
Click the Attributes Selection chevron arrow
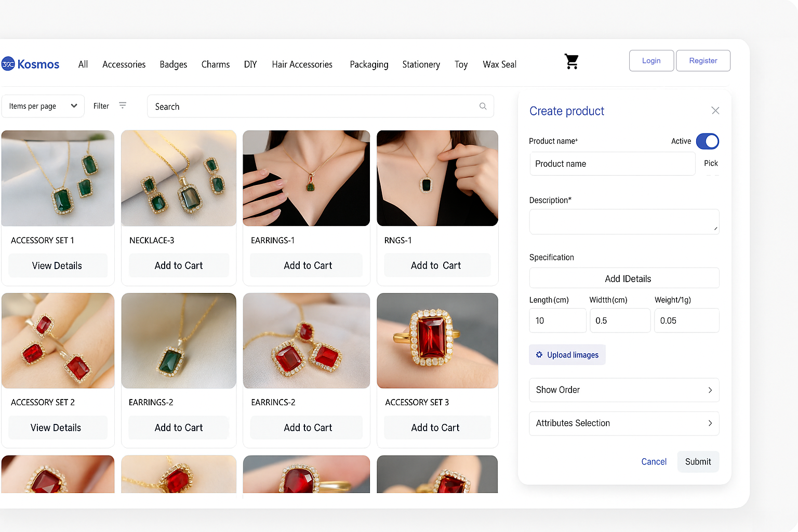710,423
